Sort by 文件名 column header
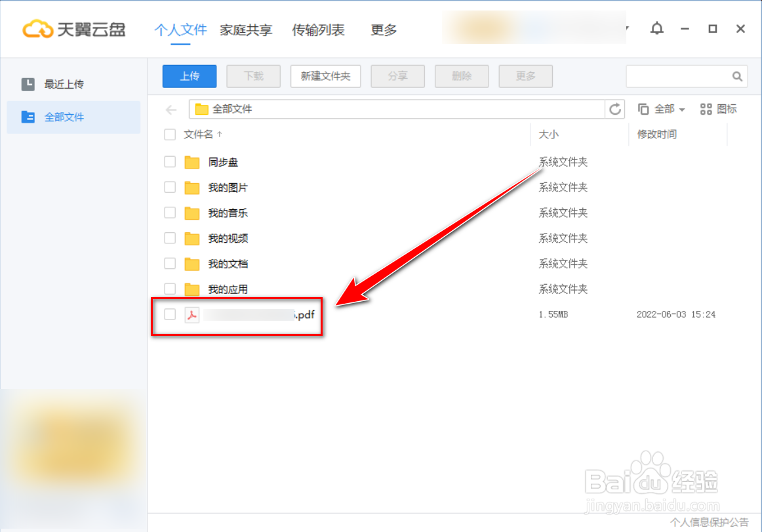The height and width of the screenshot is (532, 762). (x=203, y=134)
